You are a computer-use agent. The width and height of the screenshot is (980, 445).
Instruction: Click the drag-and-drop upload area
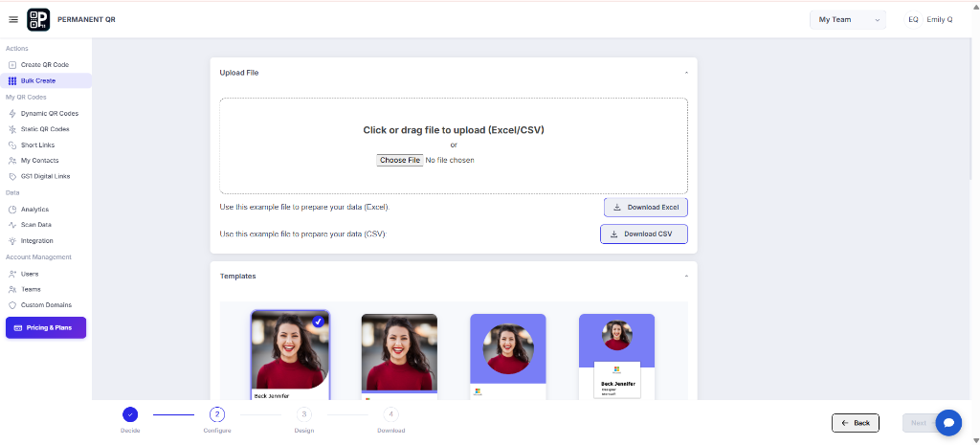click(x=453, y=145)
